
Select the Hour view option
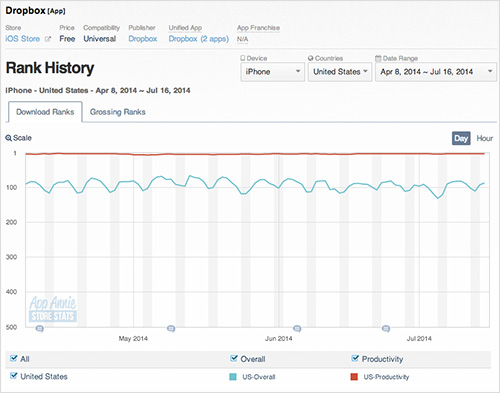pos(484,138)
